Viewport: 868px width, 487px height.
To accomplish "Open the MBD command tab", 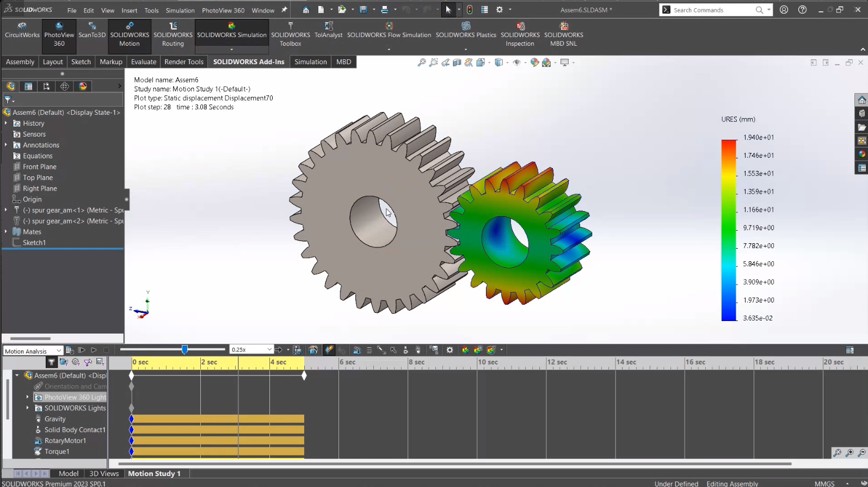I will click(344, 62).
